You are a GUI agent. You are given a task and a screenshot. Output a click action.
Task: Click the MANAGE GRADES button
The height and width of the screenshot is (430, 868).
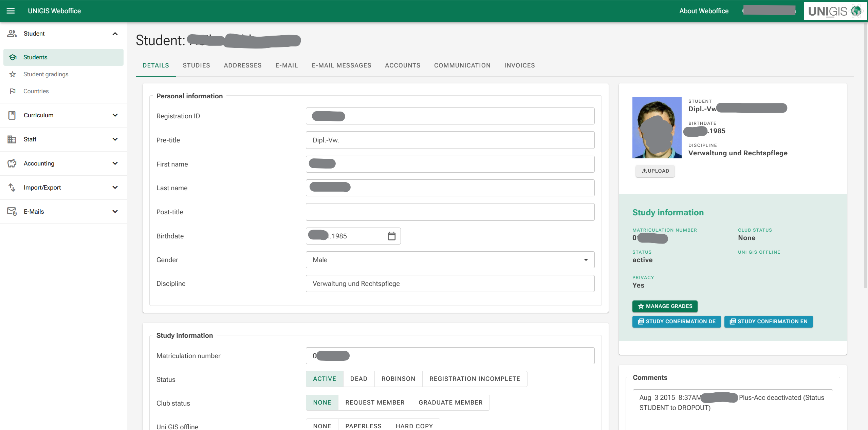665,306
